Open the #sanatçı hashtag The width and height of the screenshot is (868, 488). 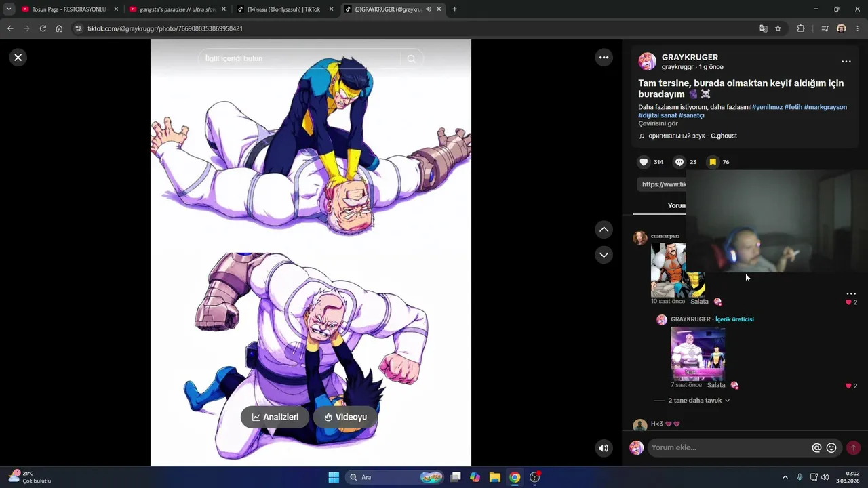[x=692, y=115]
